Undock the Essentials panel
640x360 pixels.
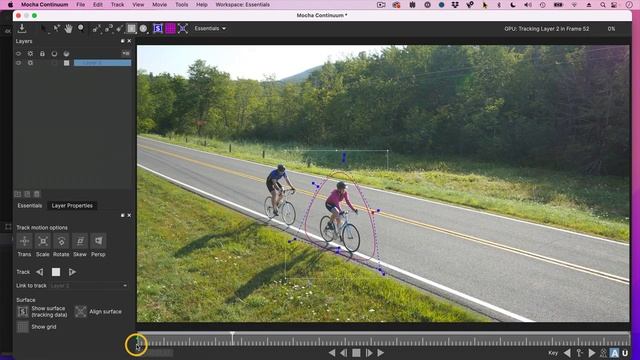[122, 215]
